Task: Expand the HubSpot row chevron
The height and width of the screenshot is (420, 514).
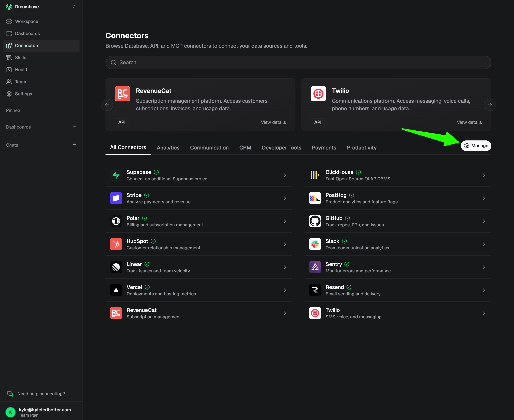Action: (285, 244)
